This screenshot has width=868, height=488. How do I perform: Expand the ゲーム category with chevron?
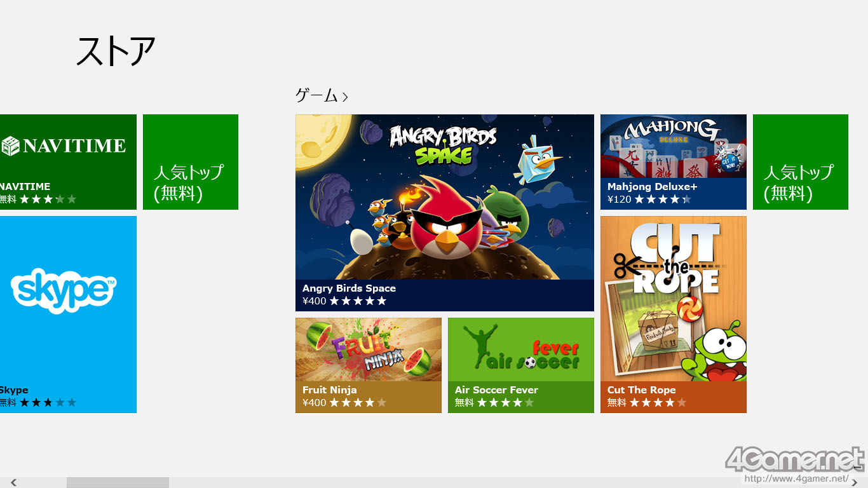pyautogui.click(x=322, y=96)
